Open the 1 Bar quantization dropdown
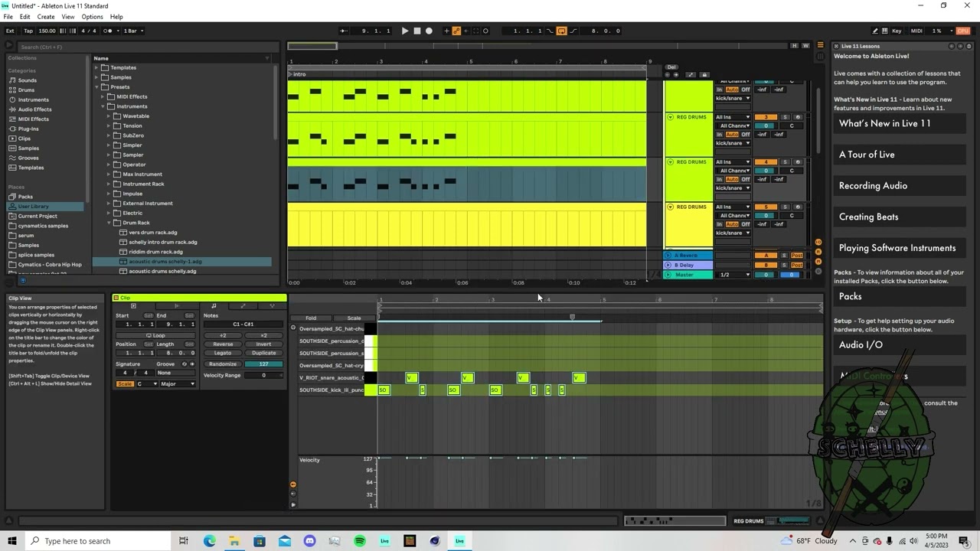Screen dimensions: 980x551 134,31
